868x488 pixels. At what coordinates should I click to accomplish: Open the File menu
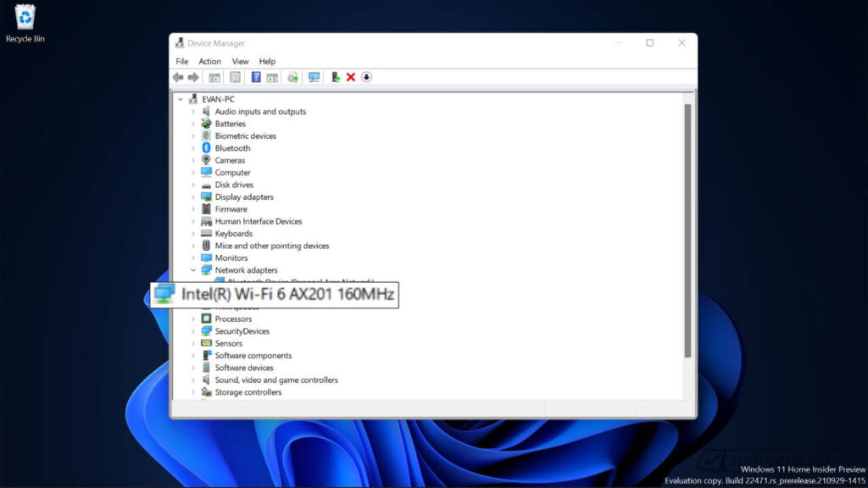point(181,61)
